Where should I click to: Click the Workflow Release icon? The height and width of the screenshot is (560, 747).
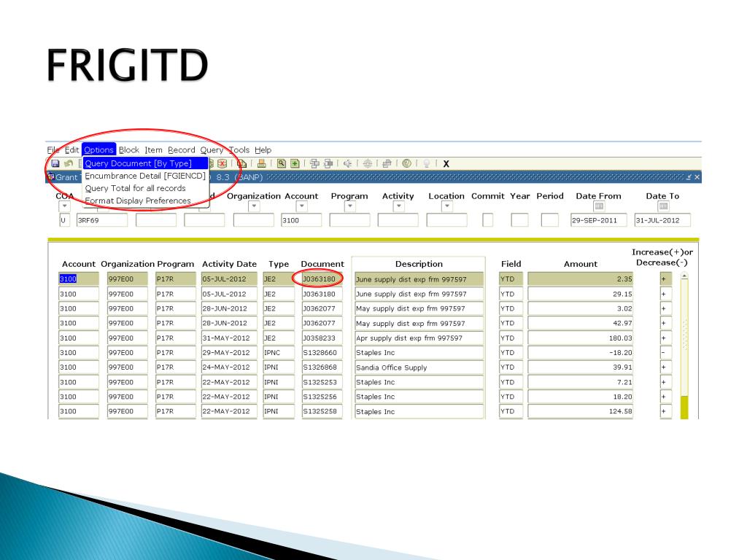pyautogui.click(x=328, y=163)
